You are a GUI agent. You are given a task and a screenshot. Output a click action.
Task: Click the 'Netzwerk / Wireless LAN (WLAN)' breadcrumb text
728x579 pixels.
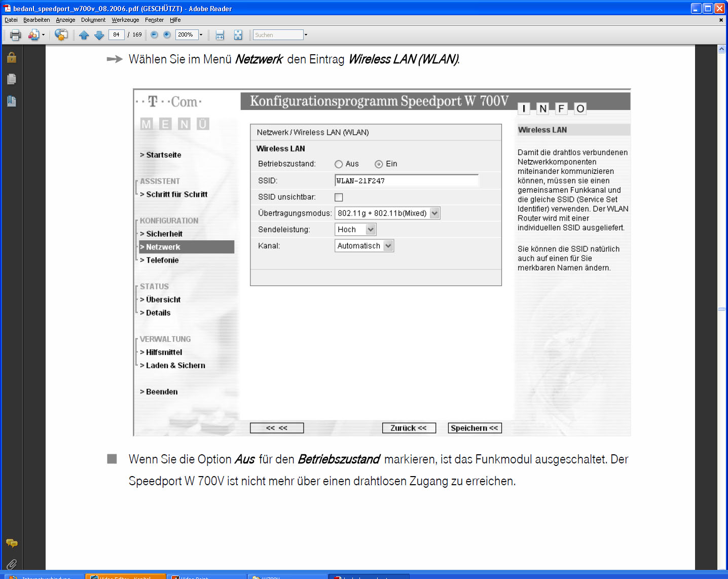[x=313, y=132]
